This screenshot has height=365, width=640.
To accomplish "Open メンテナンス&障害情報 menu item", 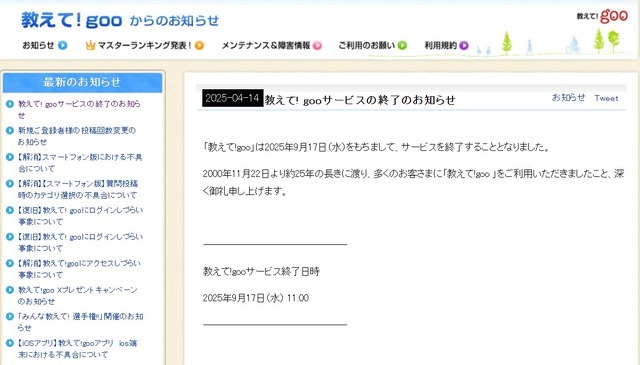I will pyautogui.click(x=271, y=45).
